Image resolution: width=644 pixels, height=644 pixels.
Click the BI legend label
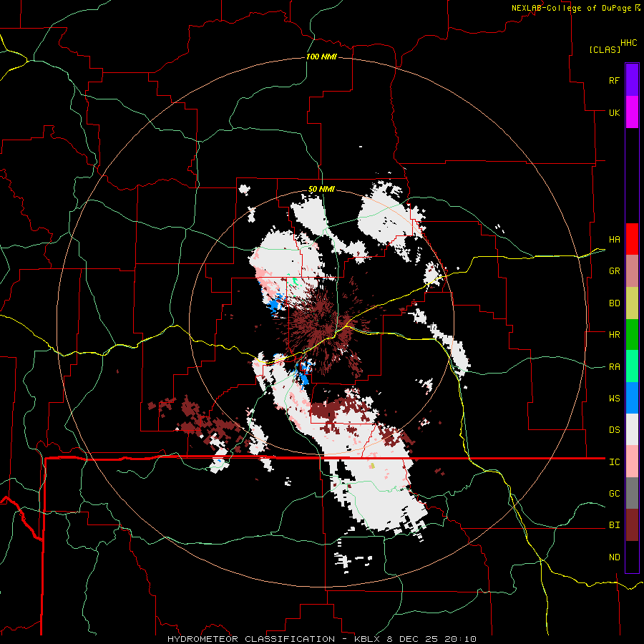point(614,525)
